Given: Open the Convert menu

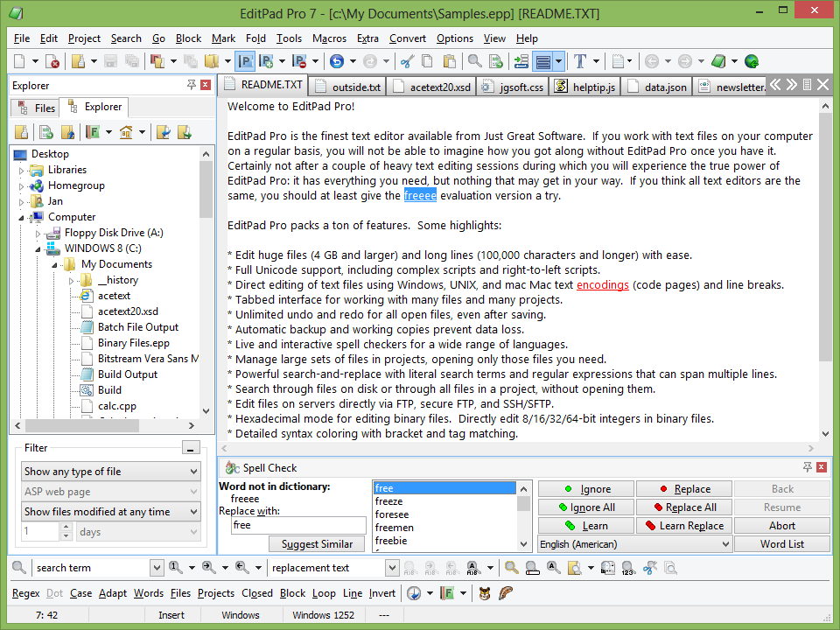Looking at the screenshot, I should [x=408, y=38].
